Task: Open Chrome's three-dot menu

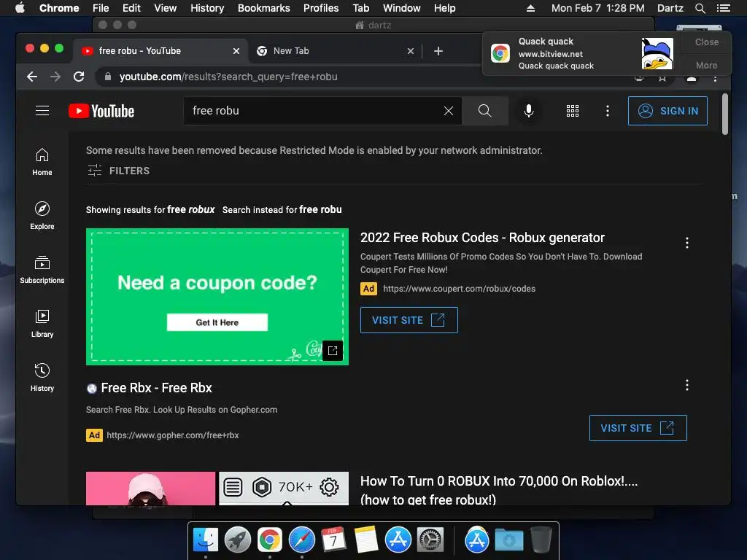Action: point(715,78)
